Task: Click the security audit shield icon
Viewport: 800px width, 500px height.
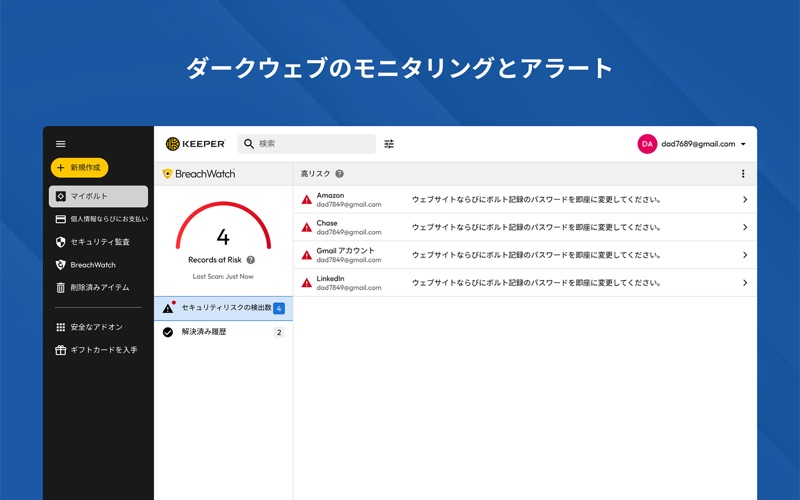Action: click(61, 242)
